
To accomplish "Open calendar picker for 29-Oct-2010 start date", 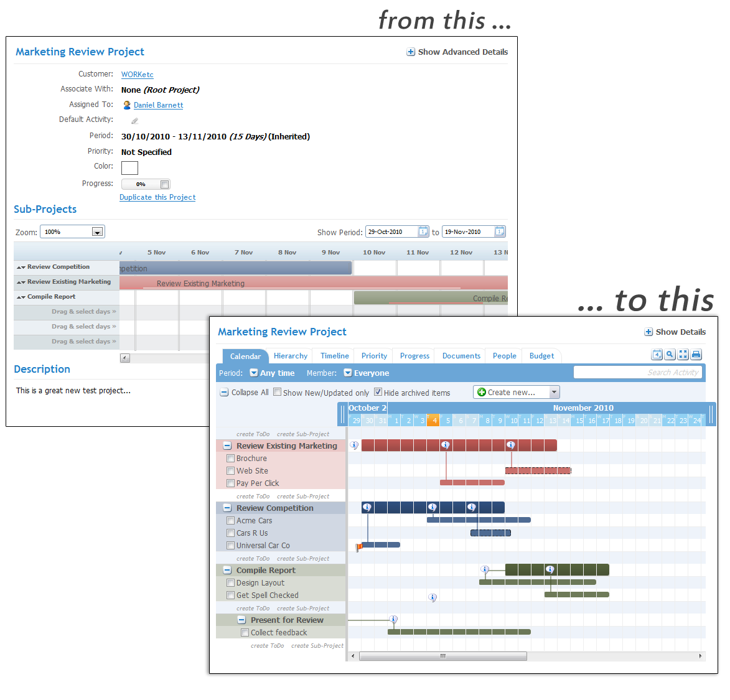I will pos(423,231).
